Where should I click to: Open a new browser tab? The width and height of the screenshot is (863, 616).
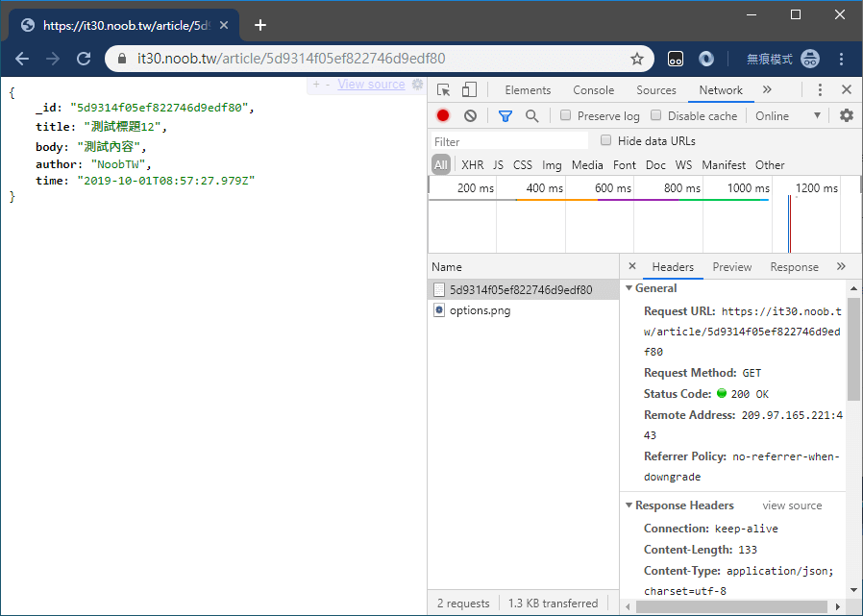(260, 25)
